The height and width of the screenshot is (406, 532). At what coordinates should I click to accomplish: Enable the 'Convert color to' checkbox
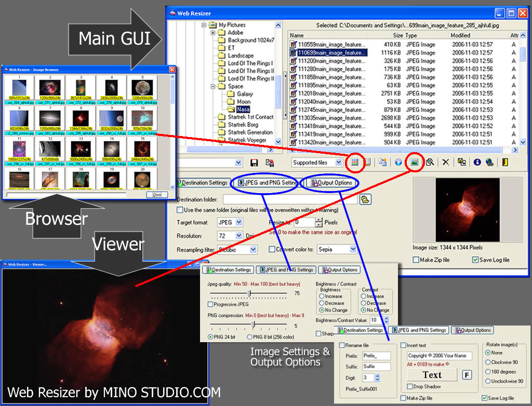click(x=272, y=249)
